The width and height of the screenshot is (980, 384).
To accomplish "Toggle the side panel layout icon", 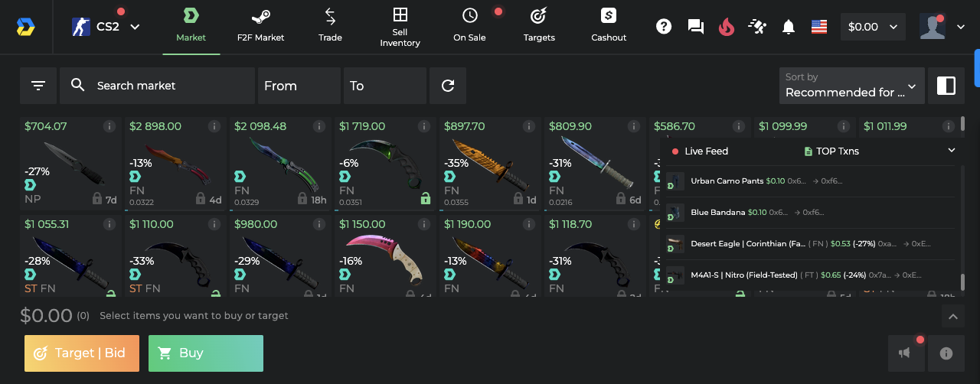I will point(946,86).
